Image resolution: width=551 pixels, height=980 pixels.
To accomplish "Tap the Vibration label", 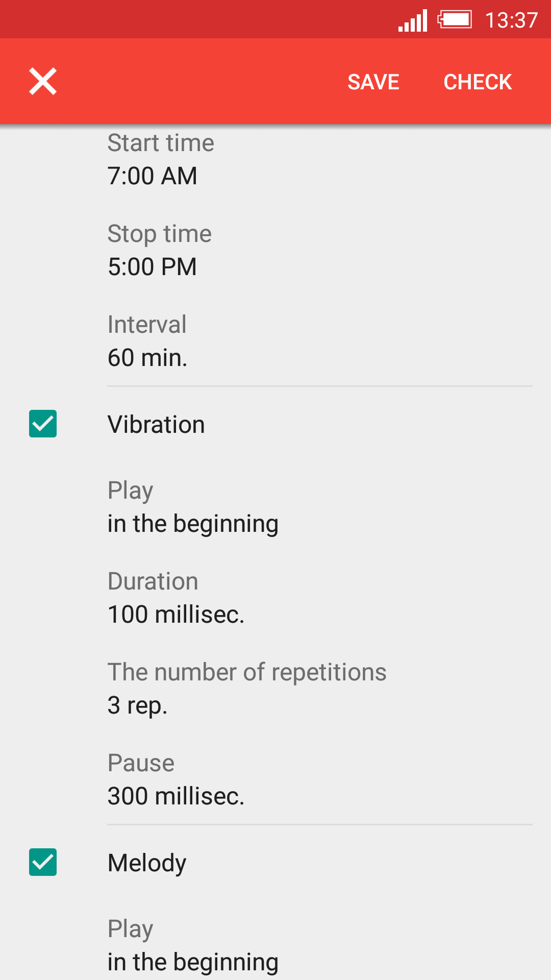I will click(156, 425).
